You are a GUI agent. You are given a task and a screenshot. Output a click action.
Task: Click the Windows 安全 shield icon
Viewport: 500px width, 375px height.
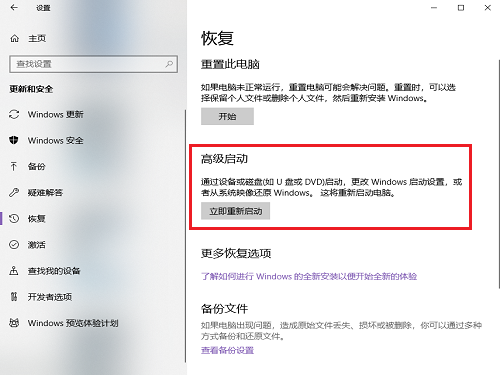(x=14, y=140)
